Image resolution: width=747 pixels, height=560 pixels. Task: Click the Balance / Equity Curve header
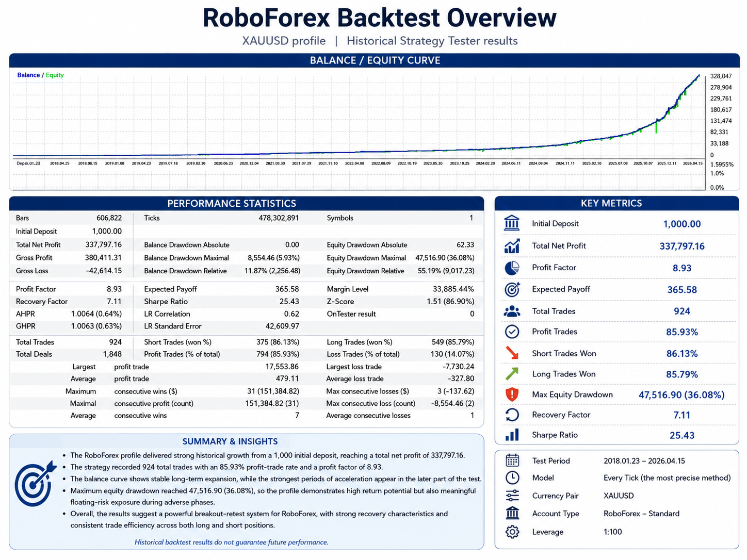click(375, 60)
